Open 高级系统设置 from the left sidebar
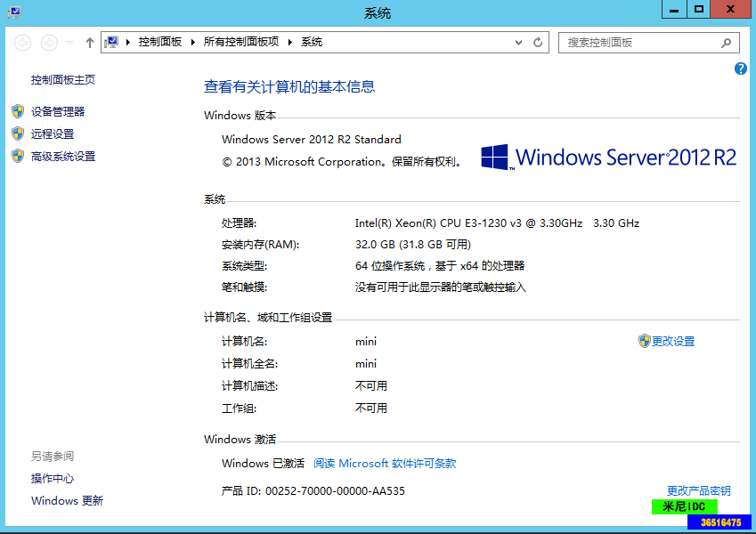This screenshot has height=534, width=756. pos(63,156)
